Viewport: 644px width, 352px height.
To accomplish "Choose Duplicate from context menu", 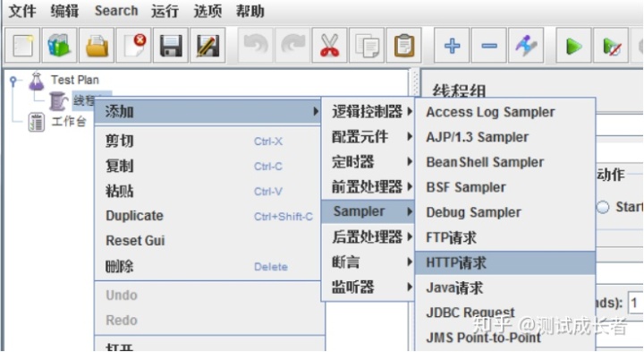I will point(208,216).
